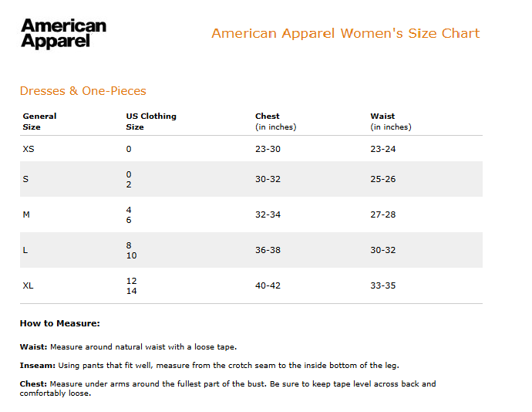Select the XS size row label
This screenshot has height=412, width=532.
pos(29,149)
